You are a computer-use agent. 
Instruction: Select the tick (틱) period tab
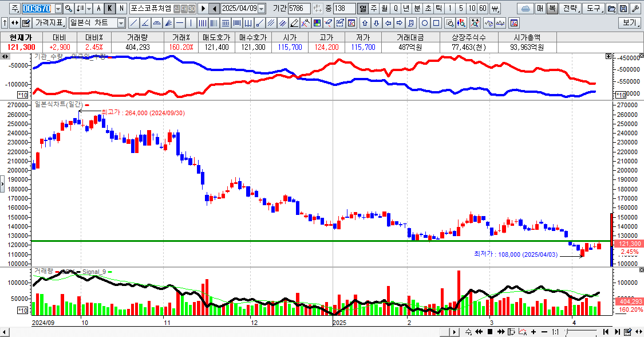click(438, 8)
